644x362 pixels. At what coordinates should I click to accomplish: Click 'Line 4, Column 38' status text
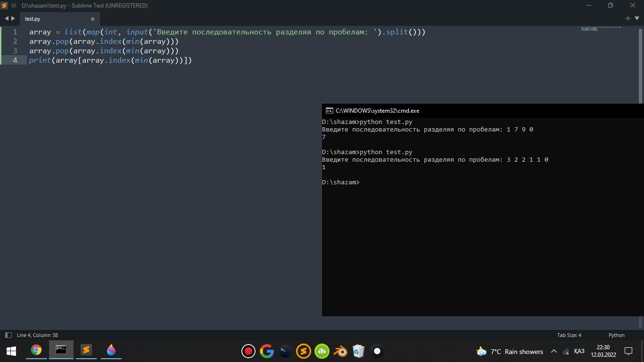coord(37,335)
